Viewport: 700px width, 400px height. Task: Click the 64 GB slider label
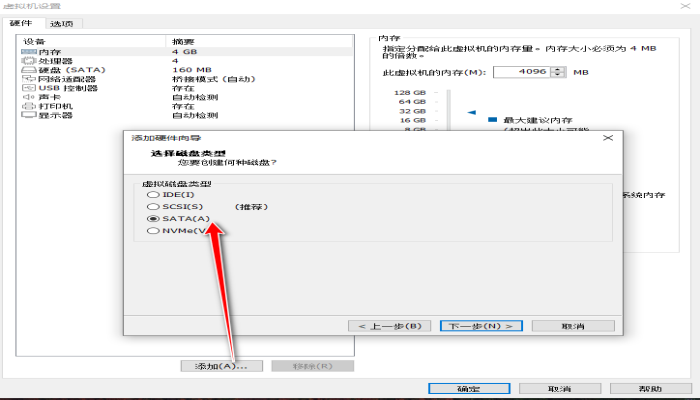(x=412, y=102)
